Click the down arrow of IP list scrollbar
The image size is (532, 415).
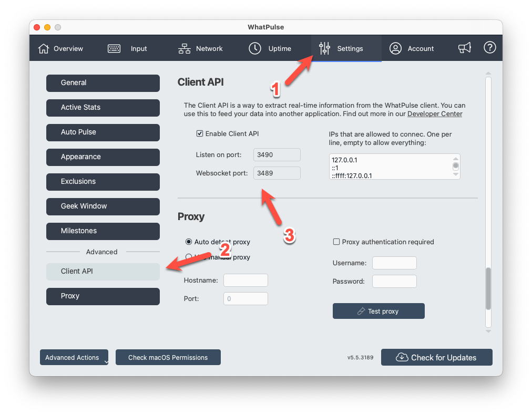pos(456,174)
